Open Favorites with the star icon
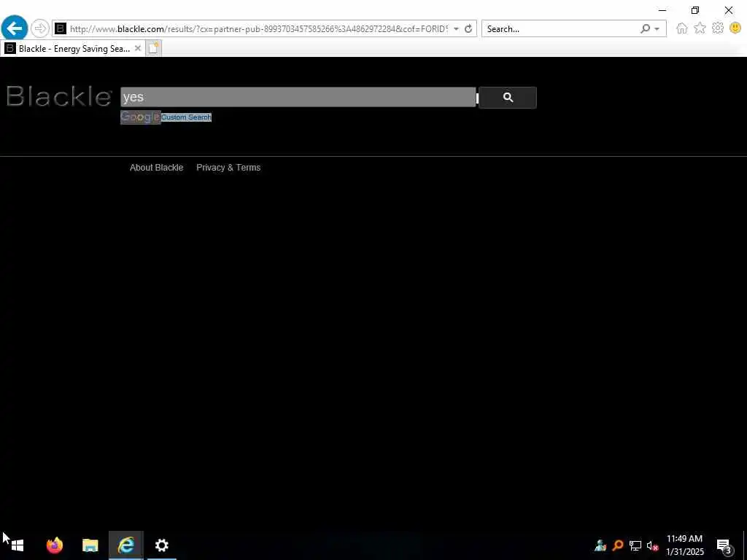Image resolution: width=747 pixels, height=560 pixels. tap(700, 28)
